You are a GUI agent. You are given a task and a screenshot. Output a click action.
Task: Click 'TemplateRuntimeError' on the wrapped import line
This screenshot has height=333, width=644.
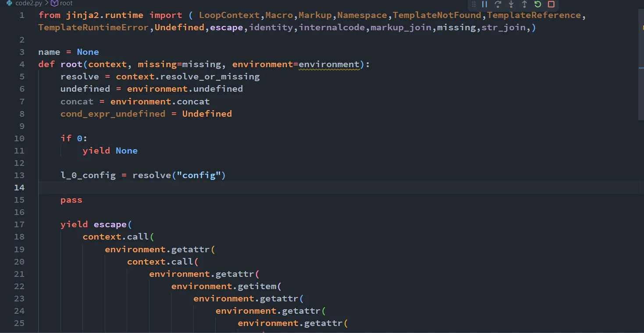tap(93, 28)
